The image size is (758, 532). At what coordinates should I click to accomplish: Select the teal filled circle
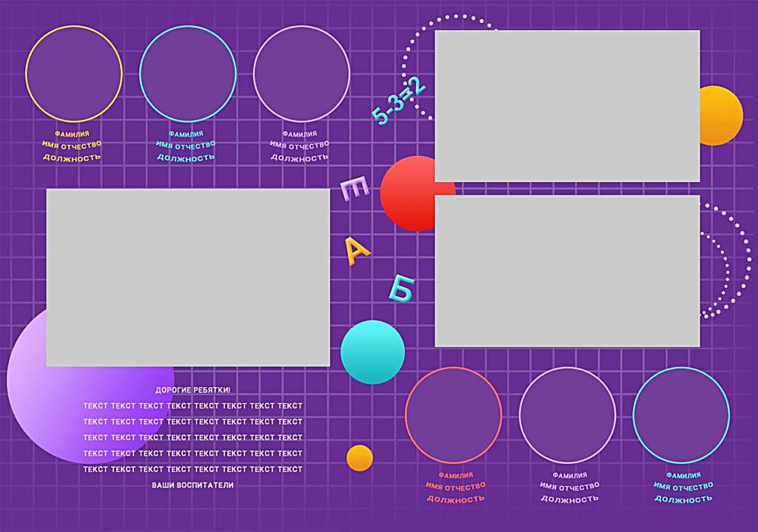[372, 352]
